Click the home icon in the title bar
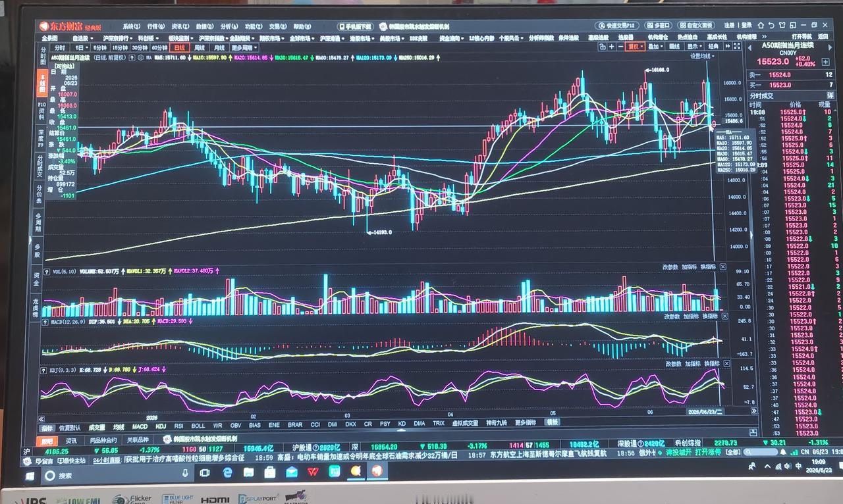Screen dimensions: 843x504 coord(761,26)
